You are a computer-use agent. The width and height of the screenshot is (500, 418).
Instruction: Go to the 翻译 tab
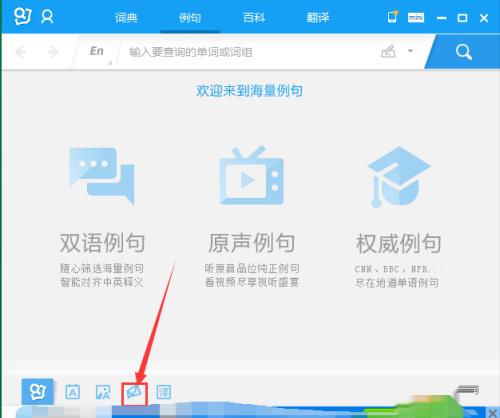[x=318, y=17]
